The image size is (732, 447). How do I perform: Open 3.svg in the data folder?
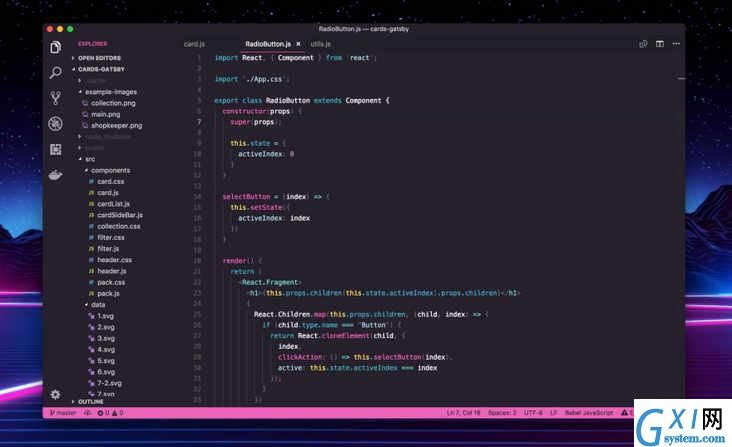coord(106,338)
